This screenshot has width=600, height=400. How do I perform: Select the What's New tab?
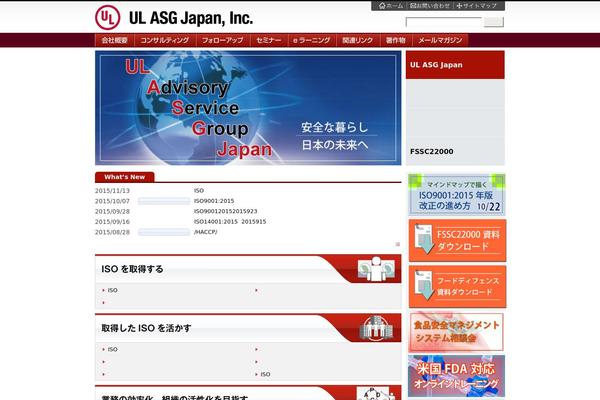(x=125, y=177)
